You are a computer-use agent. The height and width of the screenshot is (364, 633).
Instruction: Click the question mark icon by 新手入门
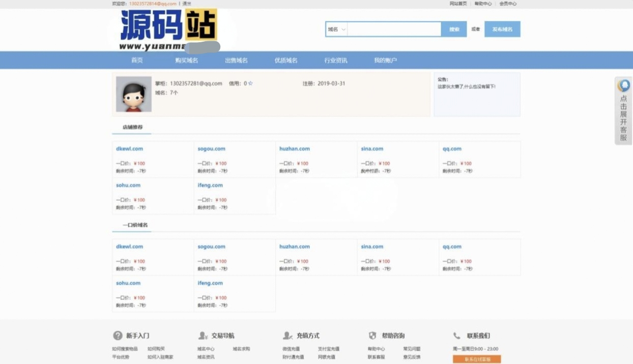118,336
